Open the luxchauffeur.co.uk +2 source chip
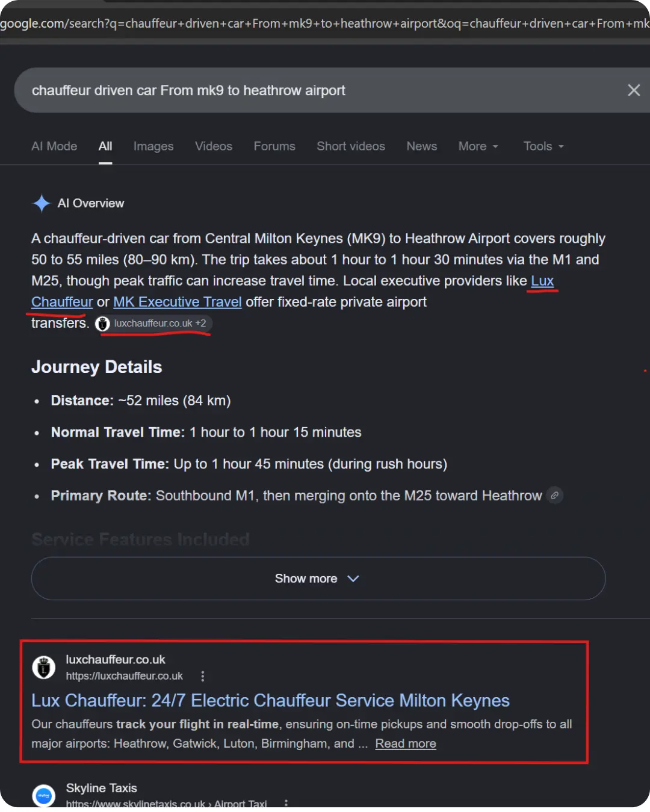 [x=153, y=324]
